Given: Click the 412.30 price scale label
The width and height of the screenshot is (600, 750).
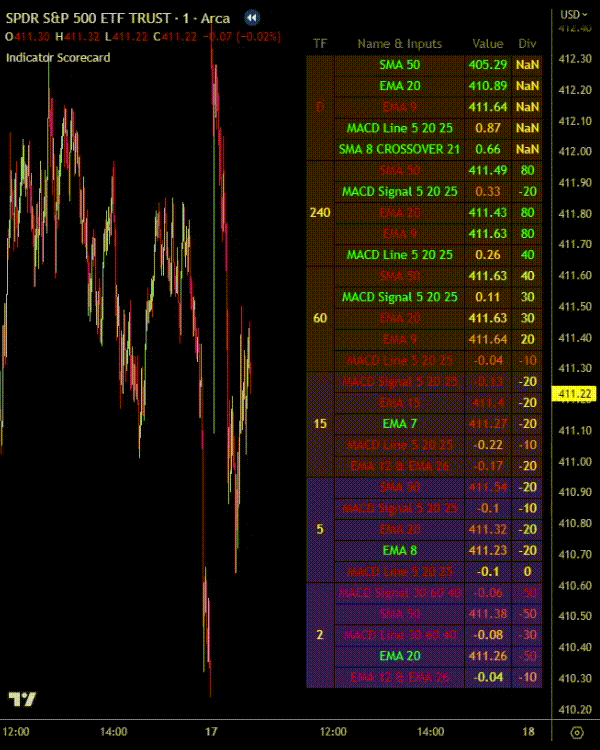Looking at the screenshot, I should pyautogui.click(x=575, y=59).
